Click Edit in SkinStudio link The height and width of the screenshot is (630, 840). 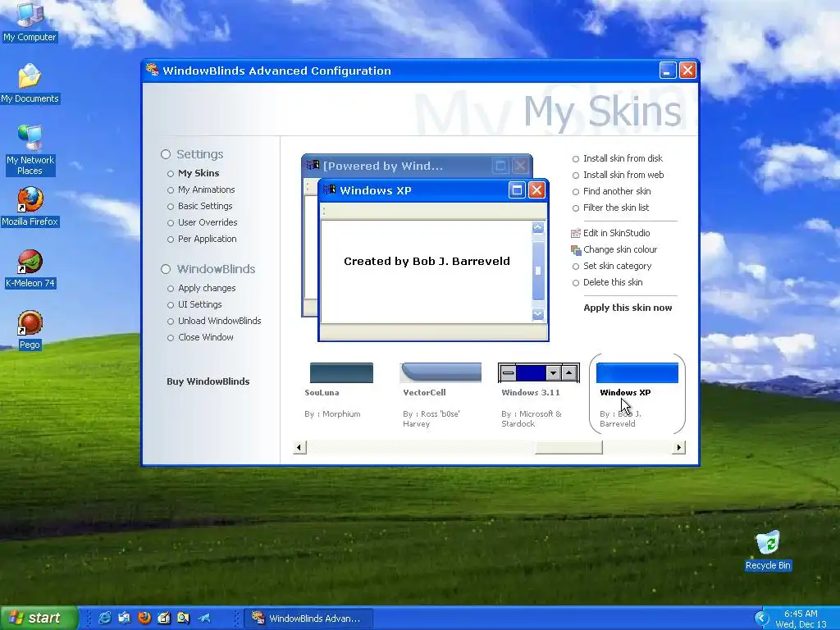(616, 233)
